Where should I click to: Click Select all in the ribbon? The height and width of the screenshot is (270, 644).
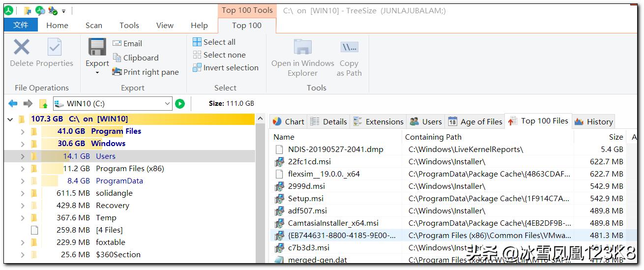pos(214,42)
